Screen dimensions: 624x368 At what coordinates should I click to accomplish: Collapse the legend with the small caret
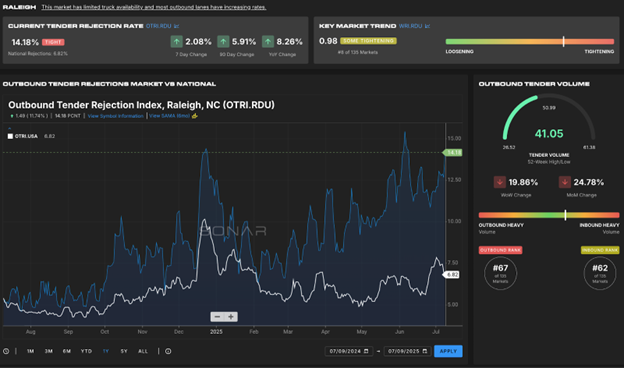click(x=10, y=128)
